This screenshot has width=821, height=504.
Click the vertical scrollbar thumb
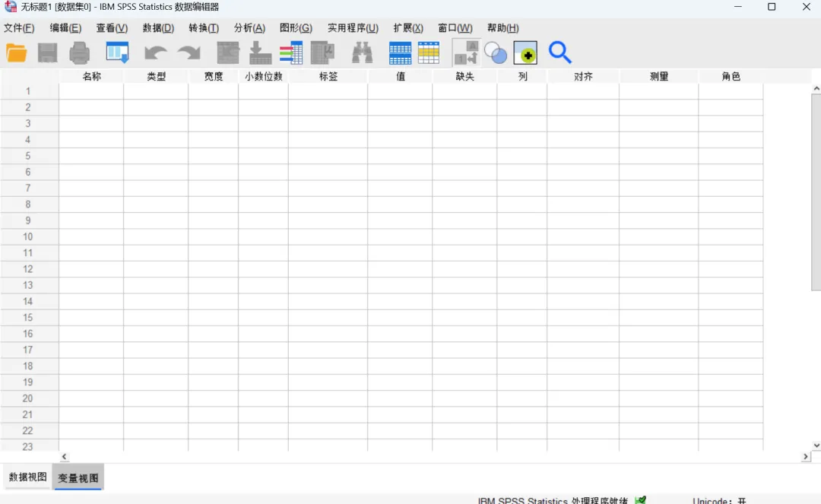tap(816, 192)
